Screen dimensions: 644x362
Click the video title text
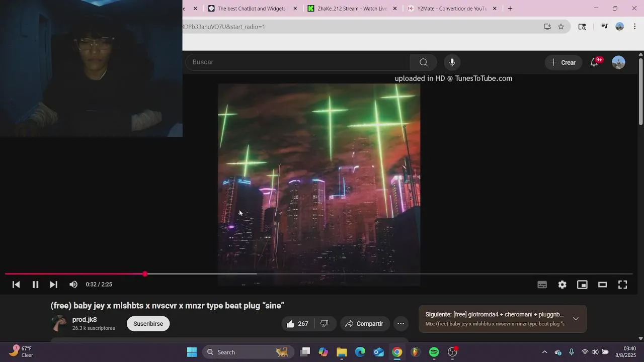click(168, 306)
